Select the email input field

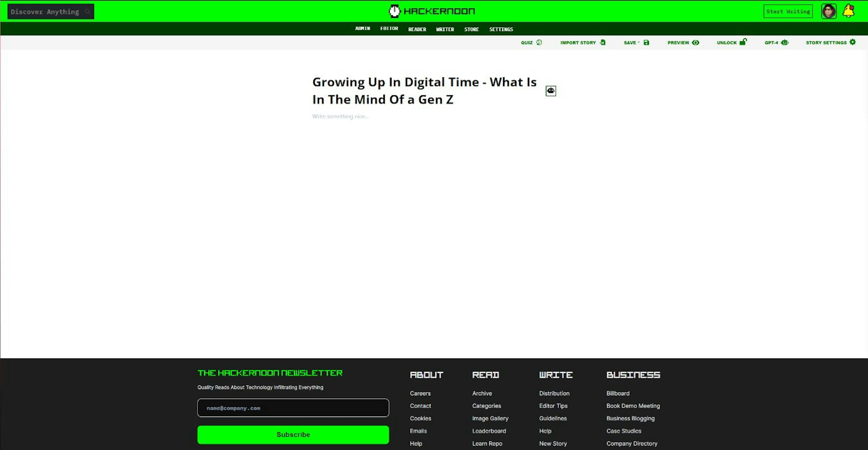tap(293, 407)
